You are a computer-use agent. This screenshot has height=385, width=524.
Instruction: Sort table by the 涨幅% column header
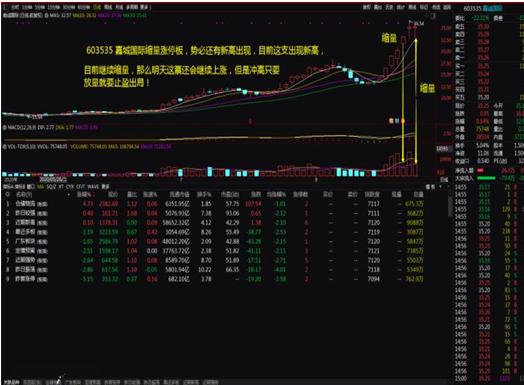pyautogui.click(x=86, y=195)
